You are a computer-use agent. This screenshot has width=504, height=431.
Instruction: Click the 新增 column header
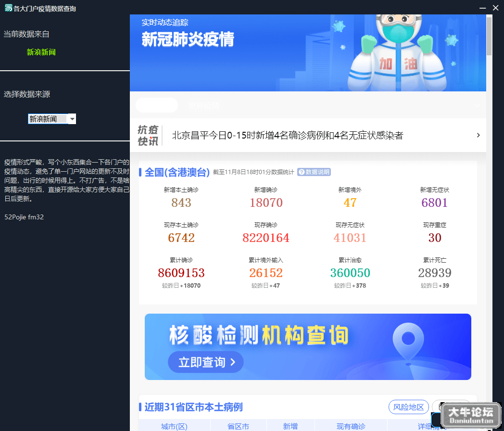pos(290,427)
